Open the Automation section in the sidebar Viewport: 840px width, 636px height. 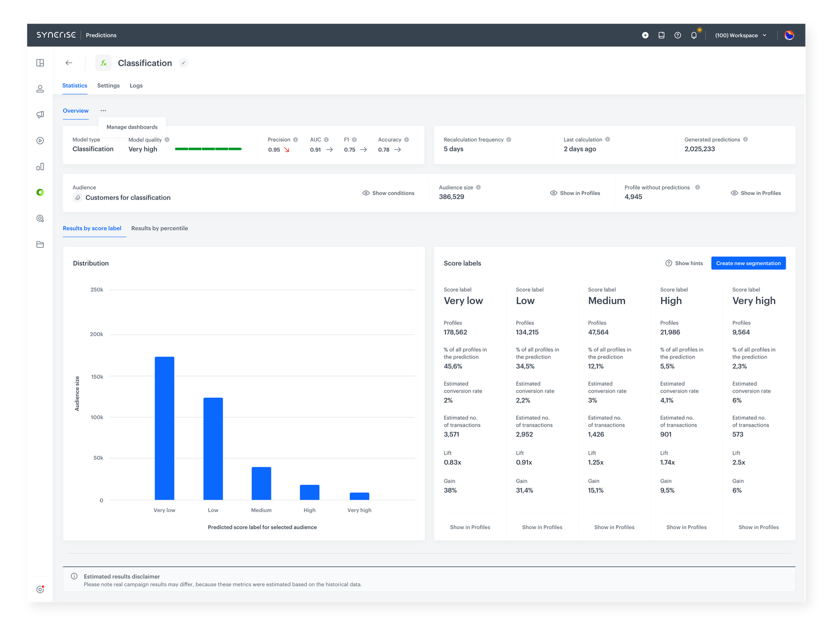pos(40,141)
